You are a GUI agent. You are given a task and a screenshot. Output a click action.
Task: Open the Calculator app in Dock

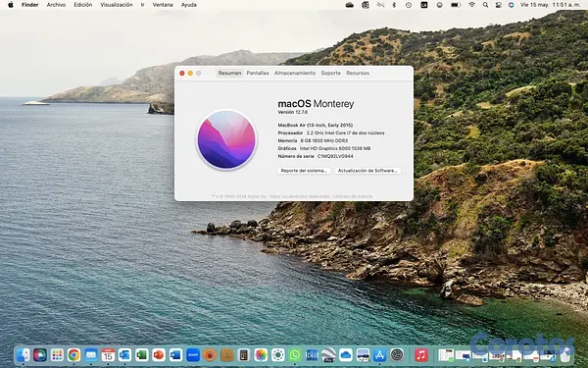coord(244,354)
